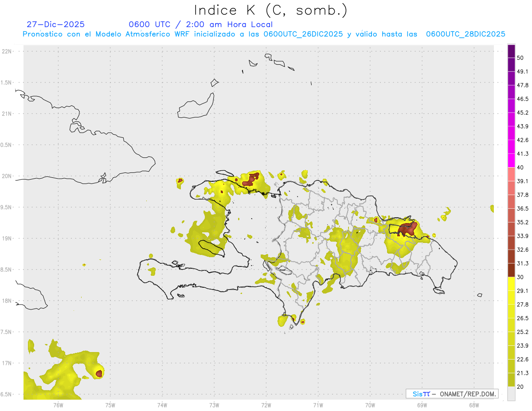The width and height of the screenshot is (532, 411).
Task: Click the color bar value "41.3"
Action: 523,154
